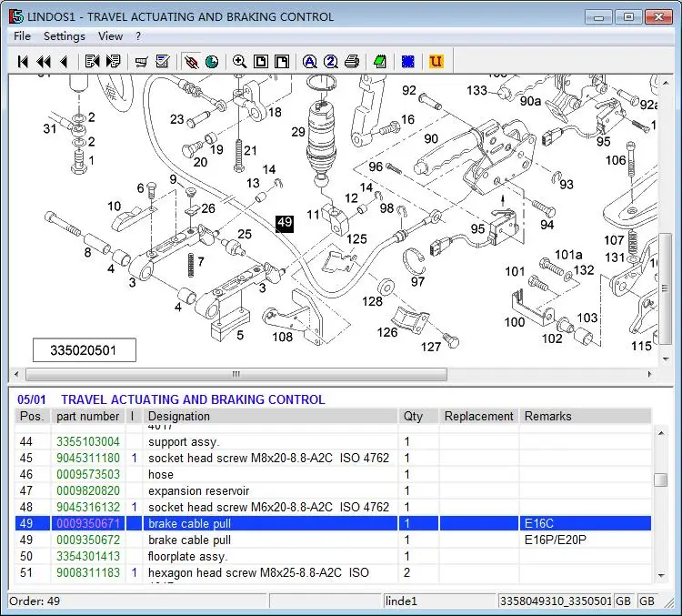The image size is (682, 616).
Task: Click the blue square selection icon
Action: (408, 61)
